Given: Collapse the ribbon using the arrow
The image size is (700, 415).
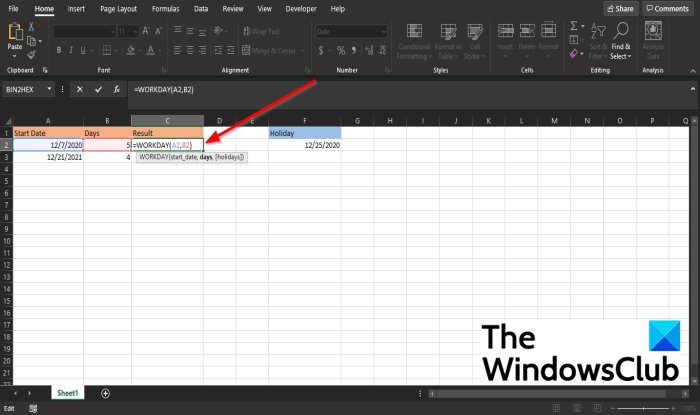Looking at the screenshot, I should tap(693, 71).
